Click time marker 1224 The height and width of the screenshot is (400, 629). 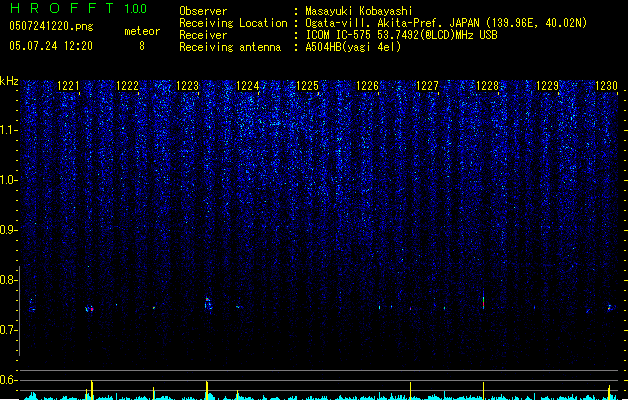pyautogui.click(x=248, y=86)
